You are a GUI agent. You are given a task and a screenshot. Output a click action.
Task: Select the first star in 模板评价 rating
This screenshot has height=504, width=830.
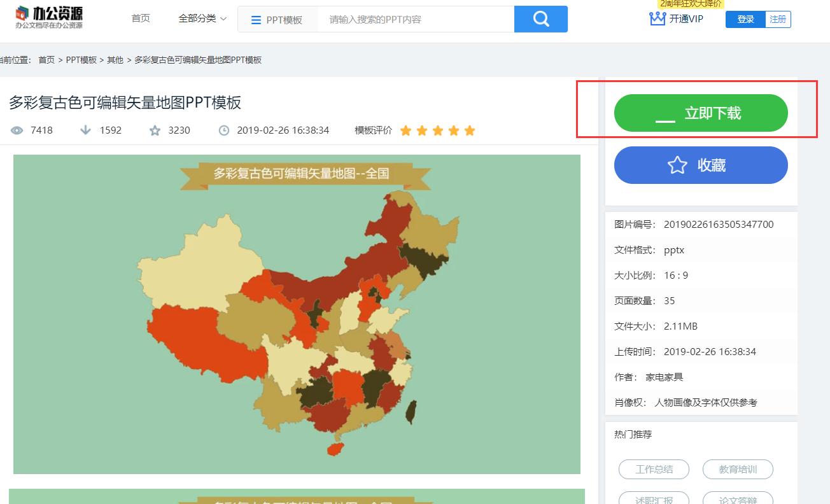click(406, 130)
